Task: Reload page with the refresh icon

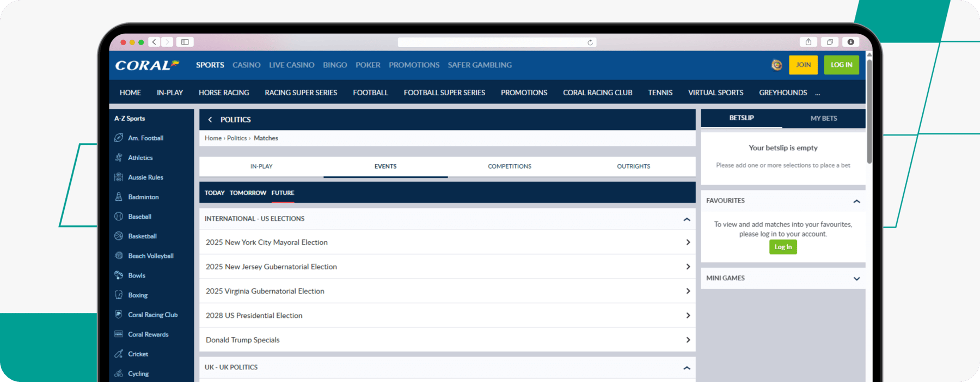Action: (590, 42)
